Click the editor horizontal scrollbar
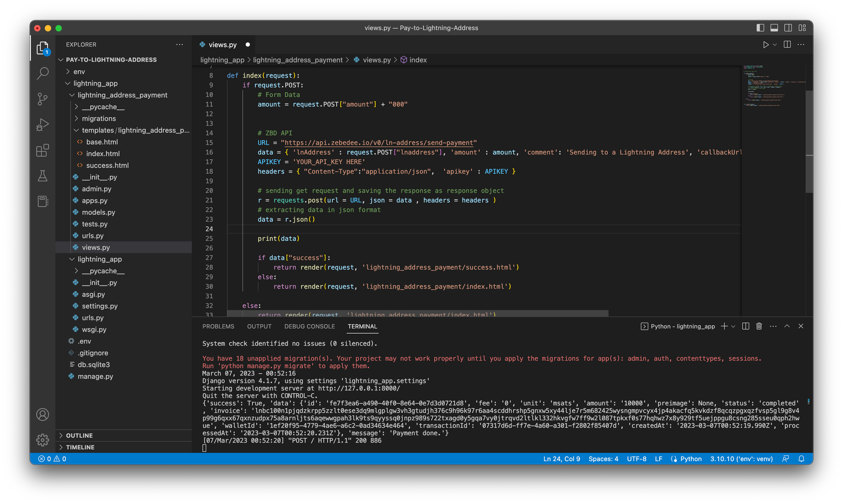Image resolution: width=843 pixels, height=504 pixels. [417, 314]
